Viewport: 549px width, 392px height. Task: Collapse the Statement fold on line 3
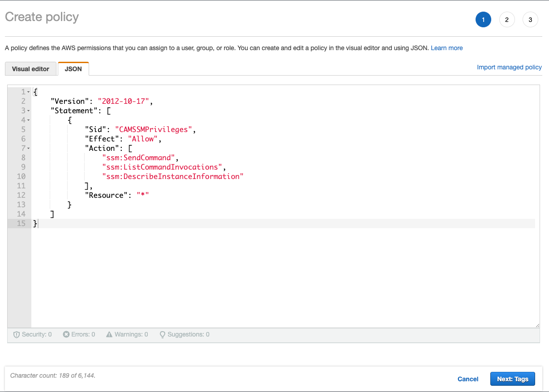click(x=29, y=111)
